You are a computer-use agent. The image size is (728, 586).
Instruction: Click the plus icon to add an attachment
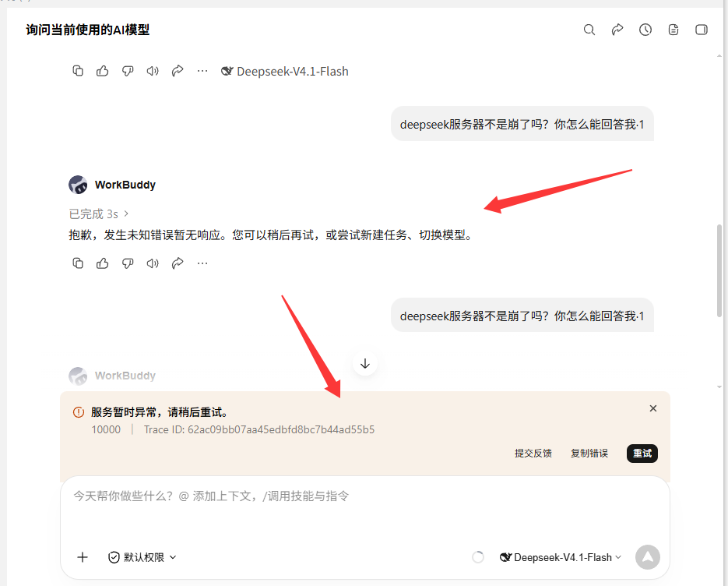coord(83,556)
